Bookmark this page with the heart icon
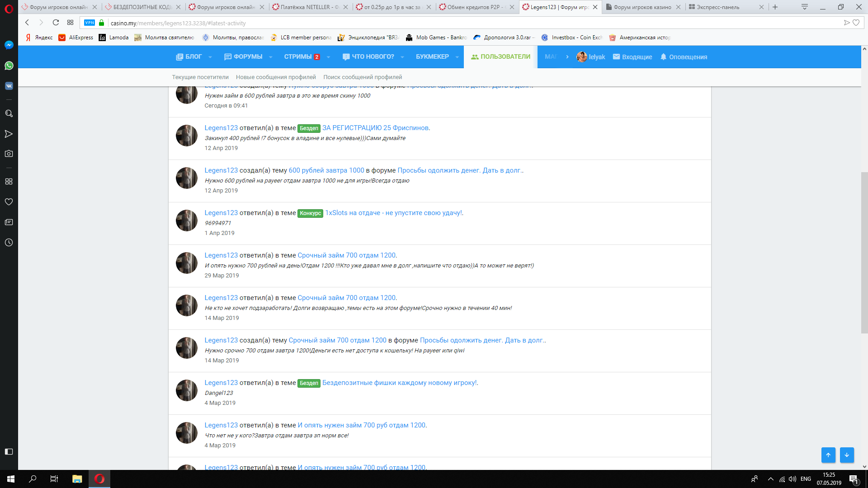This screenshot has width=868, height=488. (x=856, y=23)
